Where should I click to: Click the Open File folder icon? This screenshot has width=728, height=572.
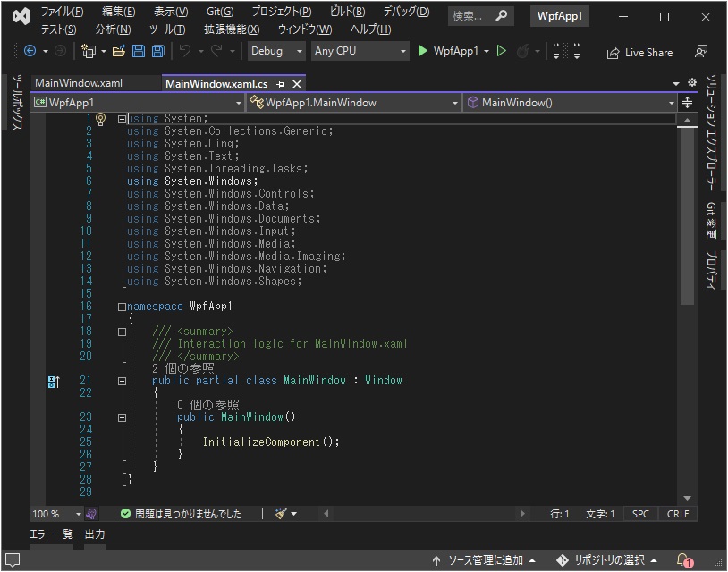tap(120, 52)
